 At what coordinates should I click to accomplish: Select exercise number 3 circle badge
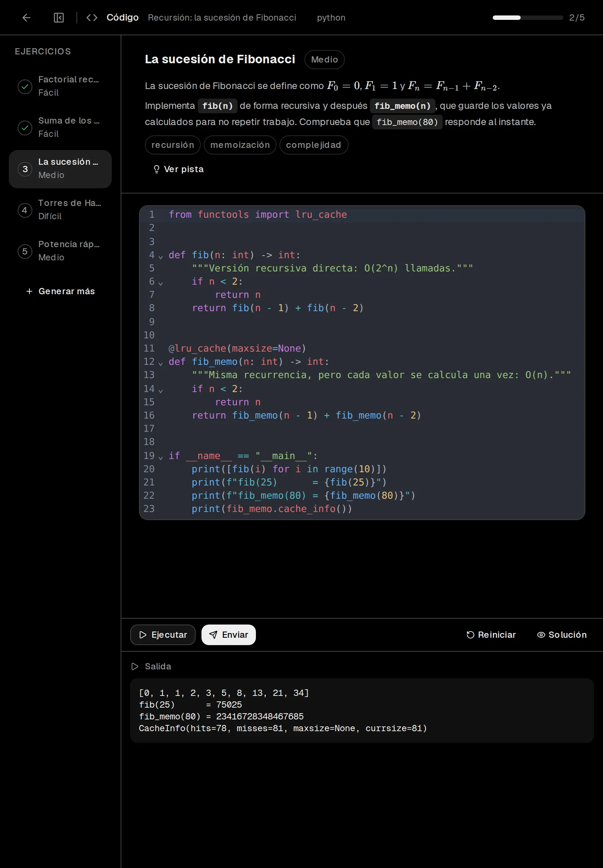(25, 169)
